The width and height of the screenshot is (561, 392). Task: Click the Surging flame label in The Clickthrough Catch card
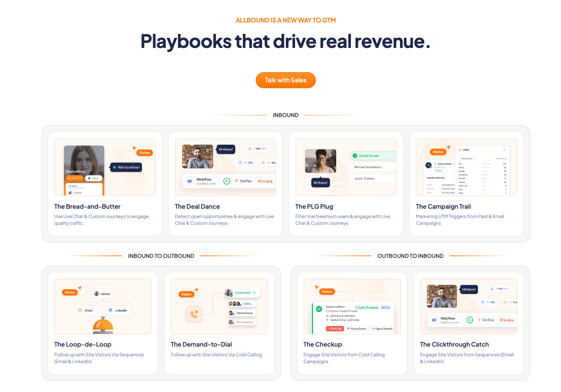click(507, 320)
